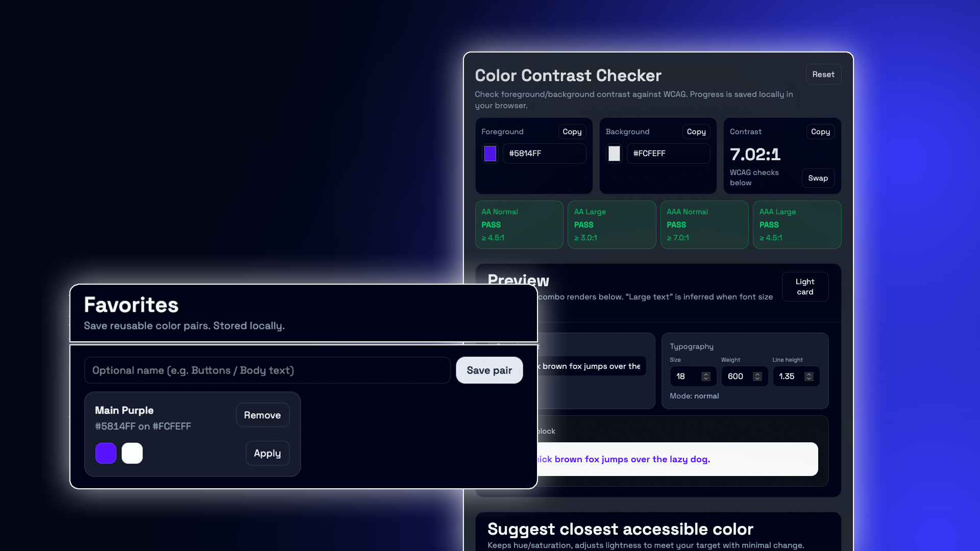Open the white background color picker swatch

pyautogui.click(x=614, y=153)
